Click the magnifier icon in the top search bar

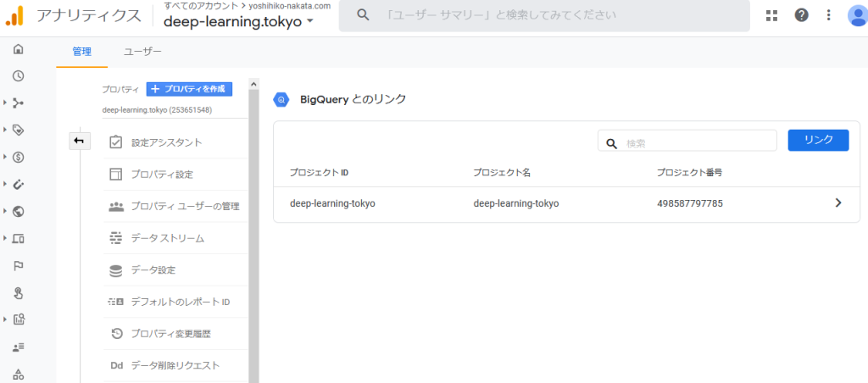click(x=363, y=15)
